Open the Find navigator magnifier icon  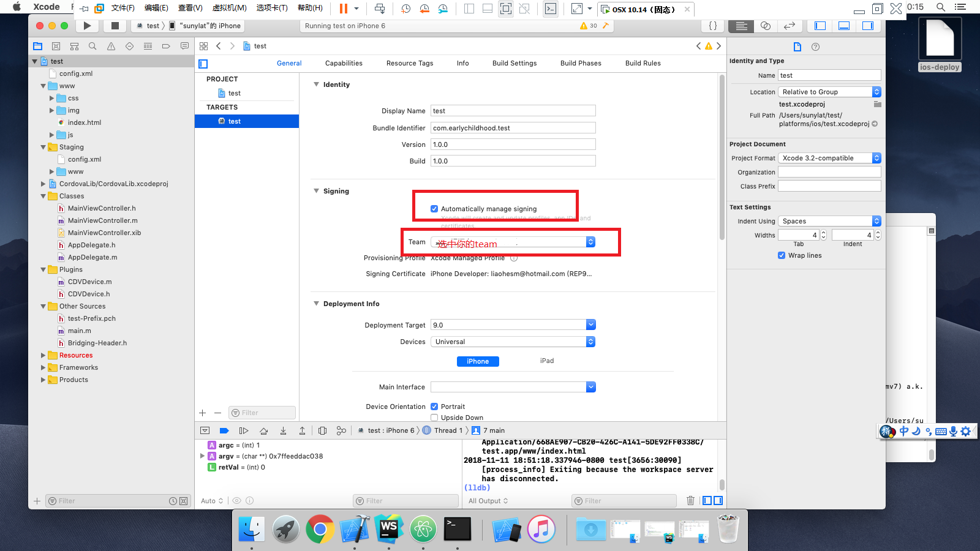pos(92,46)
